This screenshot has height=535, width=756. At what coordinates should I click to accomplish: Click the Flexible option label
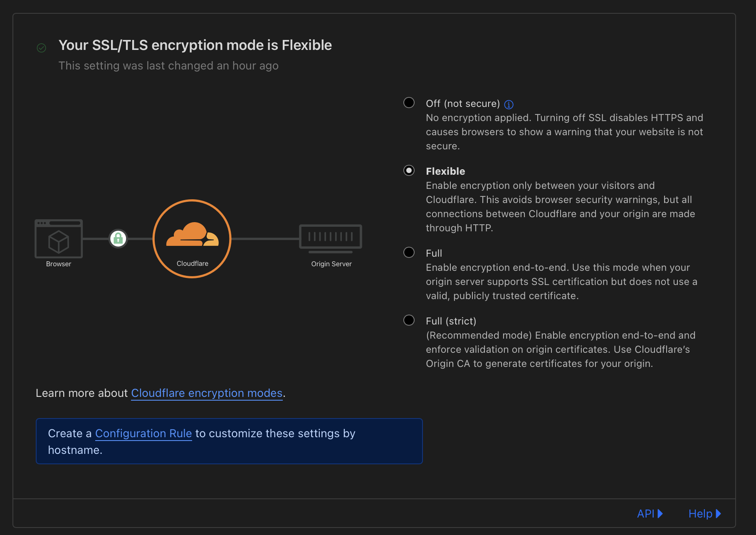click(445, 171)
